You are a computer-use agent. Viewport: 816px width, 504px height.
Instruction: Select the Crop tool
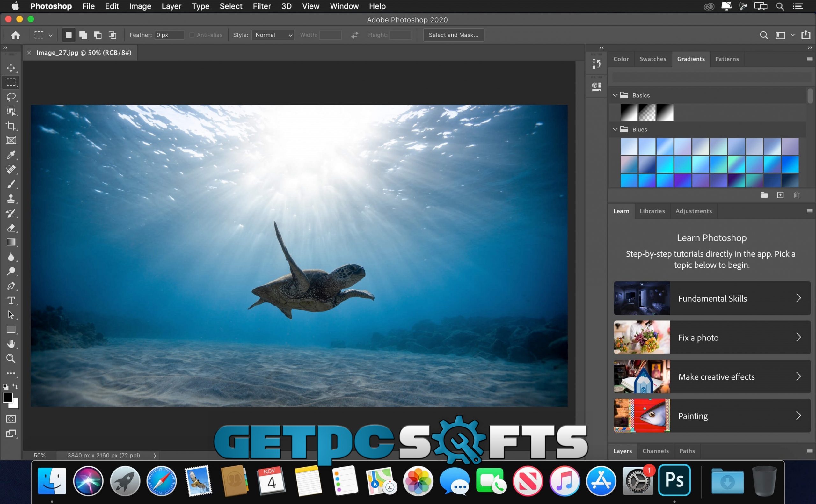pos(11,126)
